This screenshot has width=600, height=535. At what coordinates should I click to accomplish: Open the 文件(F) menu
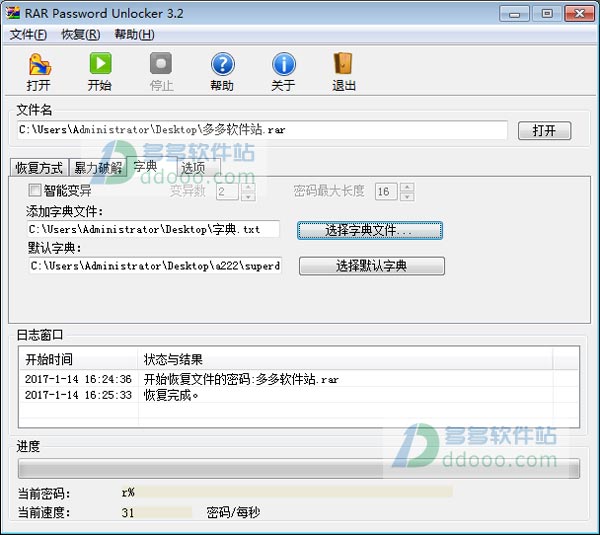(x=28, y=34)
